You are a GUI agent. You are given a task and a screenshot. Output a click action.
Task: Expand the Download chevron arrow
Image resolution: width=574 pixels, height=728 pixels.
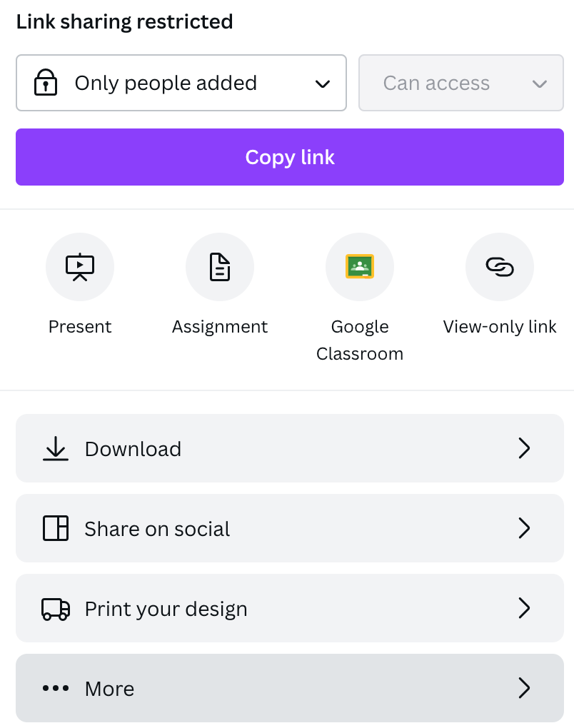[x=524, y=448]
